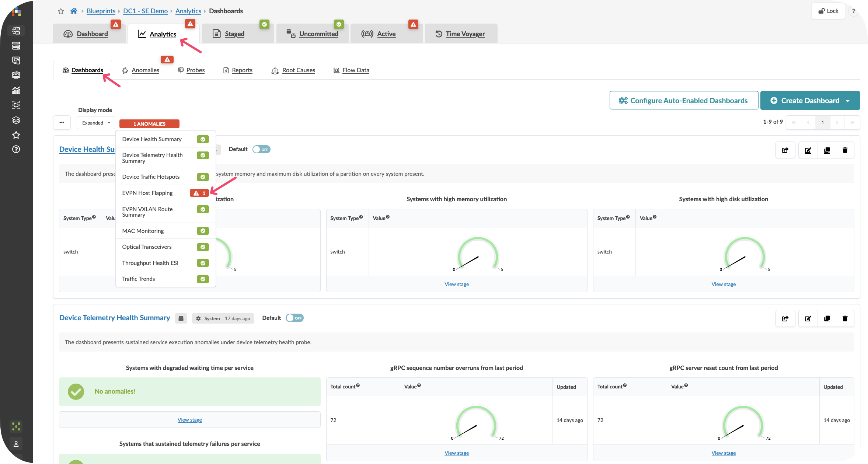Open the help icon in left sidebar
Viewport: 868px width, 464px height.
(x=16, y=149)
